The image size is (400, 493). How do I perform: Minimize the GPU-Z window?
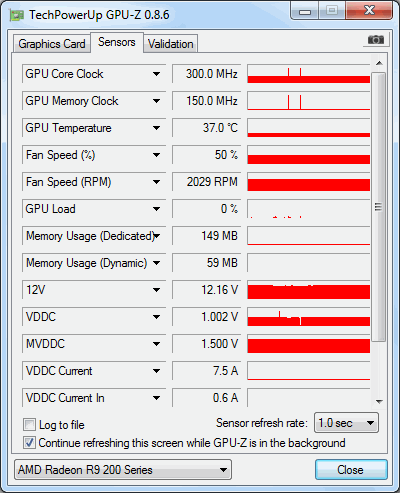point(305,11)
